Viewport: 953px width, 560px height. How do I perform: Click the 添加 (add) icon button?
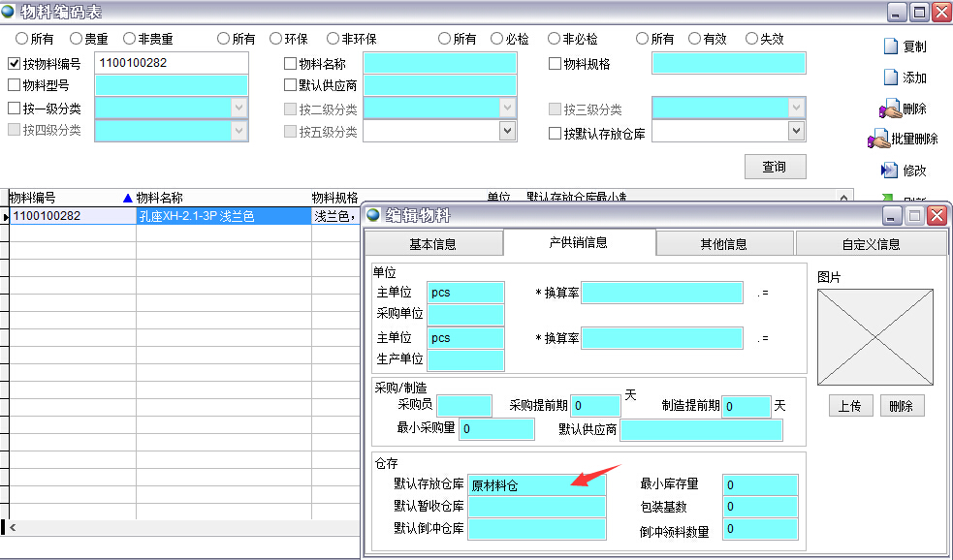[890, 78]
